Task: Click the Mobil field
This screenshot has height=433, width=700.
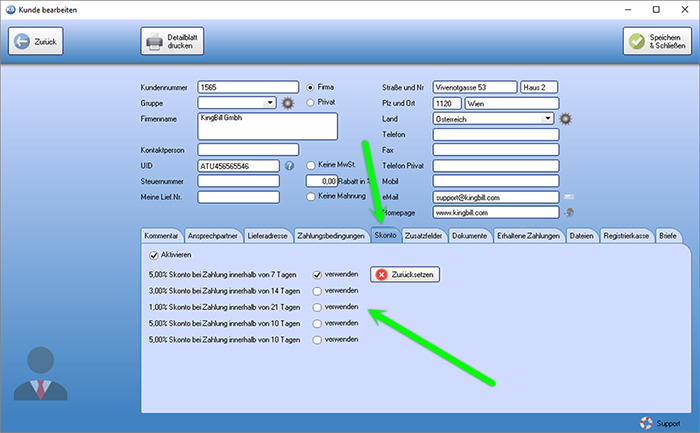Action: 496,181
